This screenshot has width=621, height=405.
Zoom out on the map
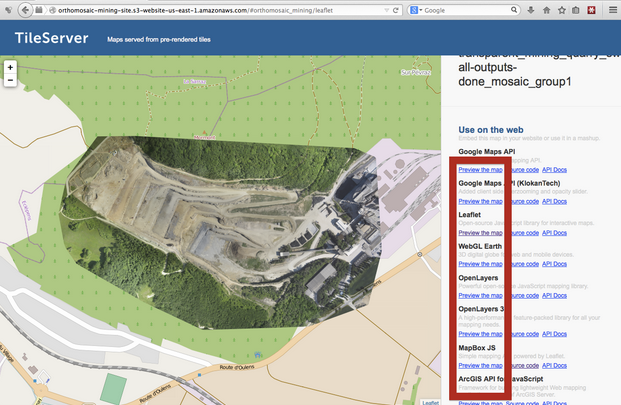[x=10, y=80]
